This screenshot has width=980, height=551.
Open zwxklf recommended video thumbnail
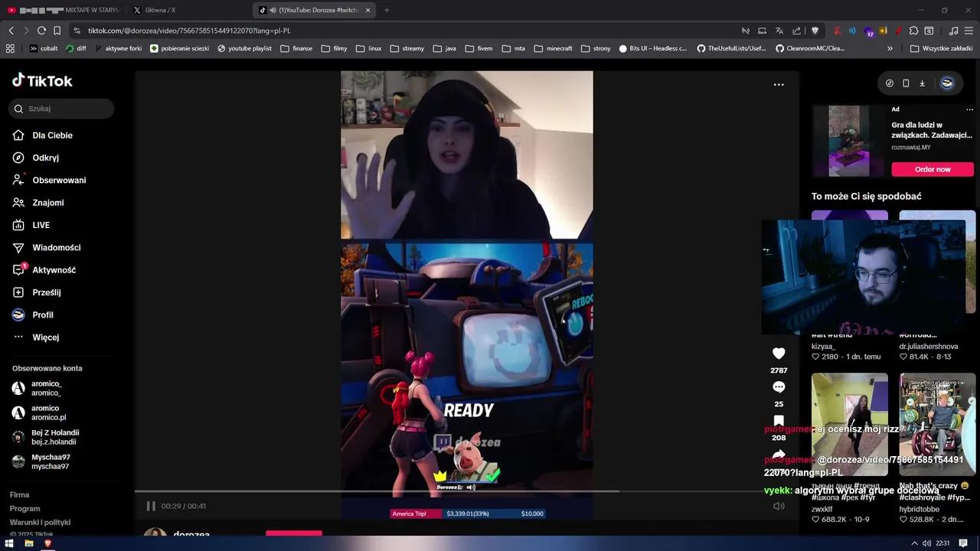[850, 425]
